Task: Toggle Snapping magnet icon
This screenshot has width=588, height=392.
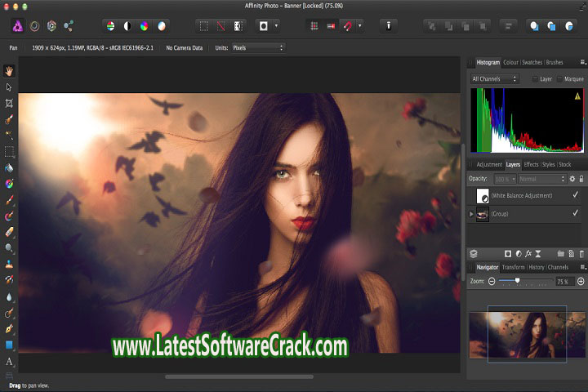Action: point(347,26)
